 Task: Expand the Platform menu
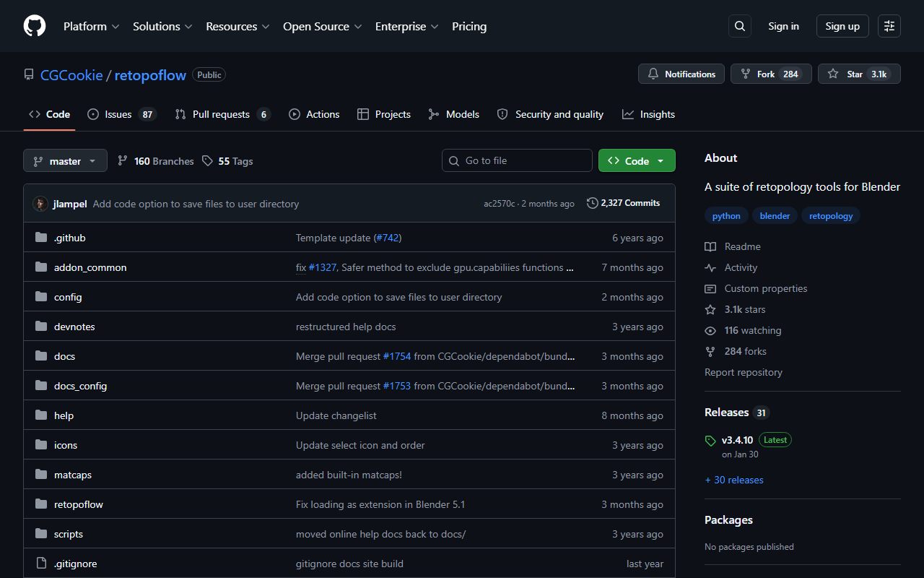coord(91,26)
